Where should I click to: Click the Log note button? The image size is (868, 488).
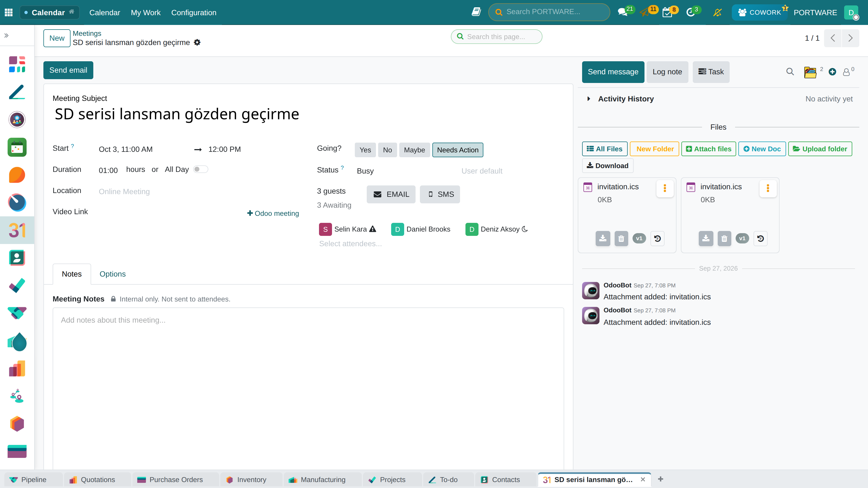click(667, 72)
